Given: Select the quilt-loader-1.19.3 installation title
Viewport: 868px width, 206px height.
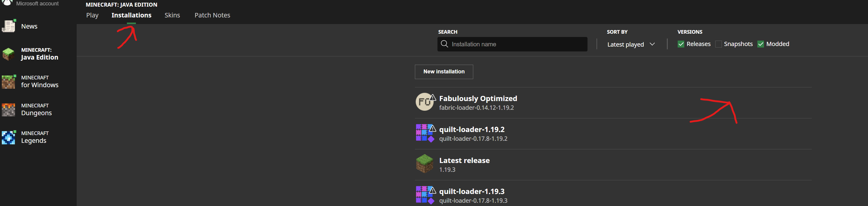Looking at the screenshot, I should coord(472,192).
